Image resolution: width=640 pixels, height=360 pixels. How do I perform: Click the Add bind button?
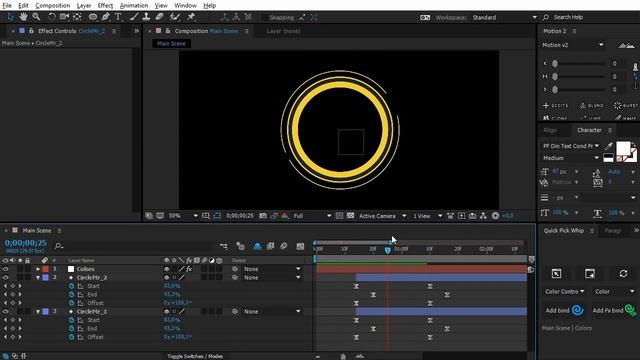point(564,310)
